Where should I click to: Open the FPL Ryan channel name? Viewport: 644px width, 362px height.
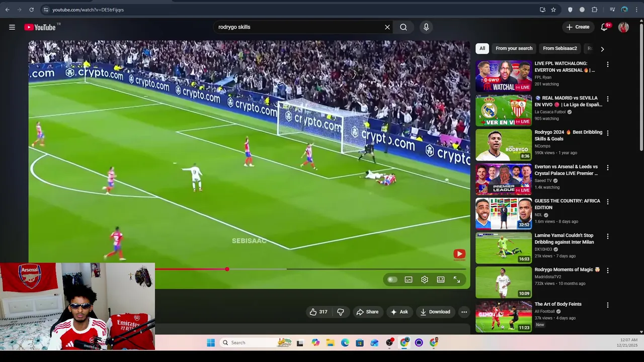pyautogui.click(x=543, y=77)
